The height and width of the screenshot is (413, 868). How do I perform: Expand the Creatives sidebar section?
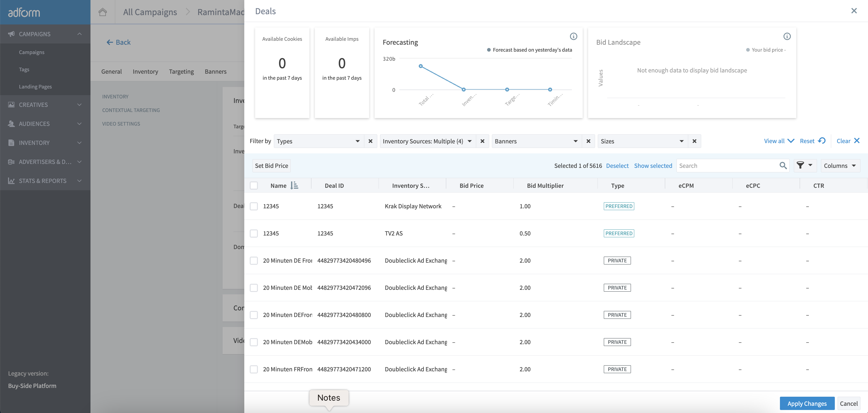(80, 104)
